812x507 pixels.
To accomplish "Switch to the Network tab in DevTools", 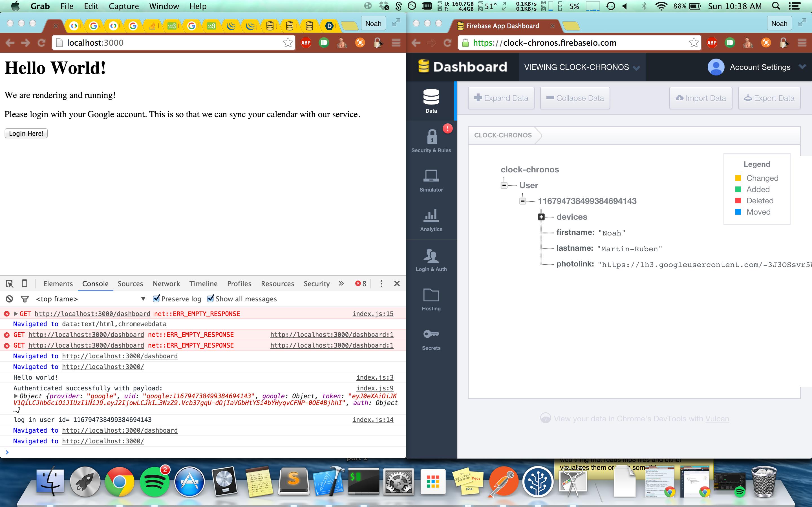I will [x=166, y=284].
